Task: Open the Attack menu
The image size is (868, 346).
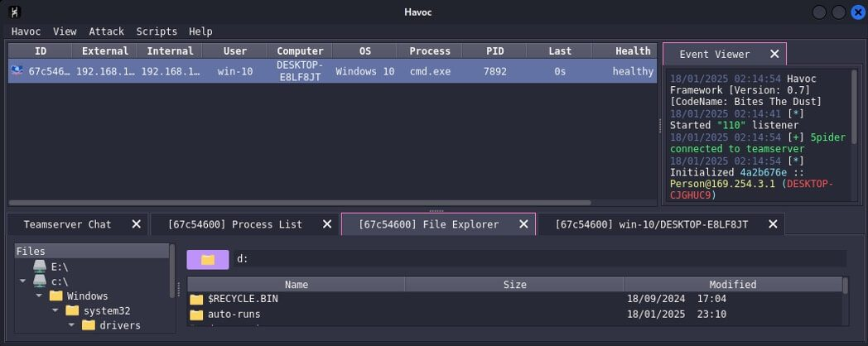Action: click(106, 31)
